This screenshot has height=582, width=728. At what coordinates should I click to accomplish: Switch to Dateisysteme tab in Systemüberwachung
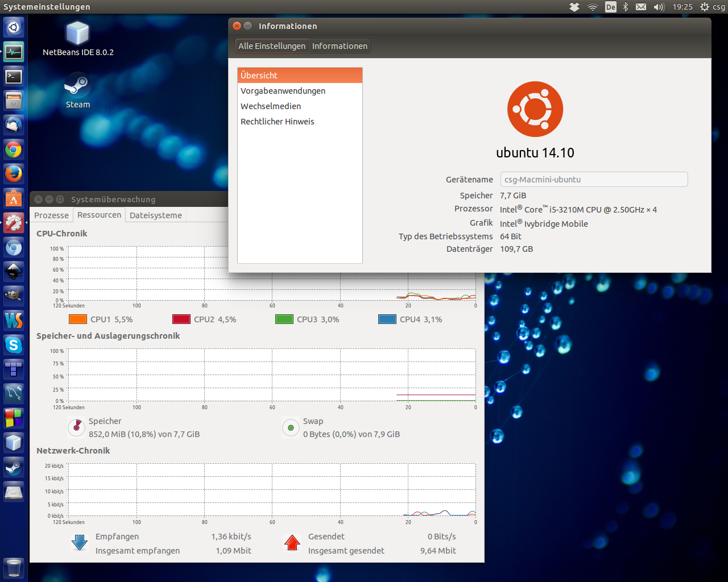pos(156,215)
